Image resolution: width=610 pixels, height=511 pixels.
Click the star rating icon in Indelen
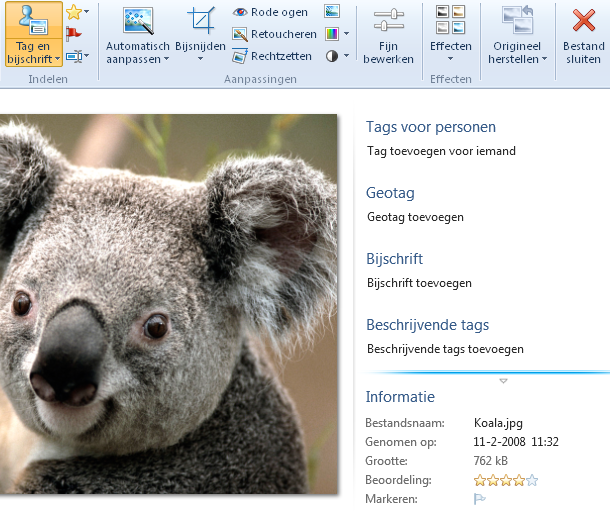pyautogui.click(x=74, y=12)
